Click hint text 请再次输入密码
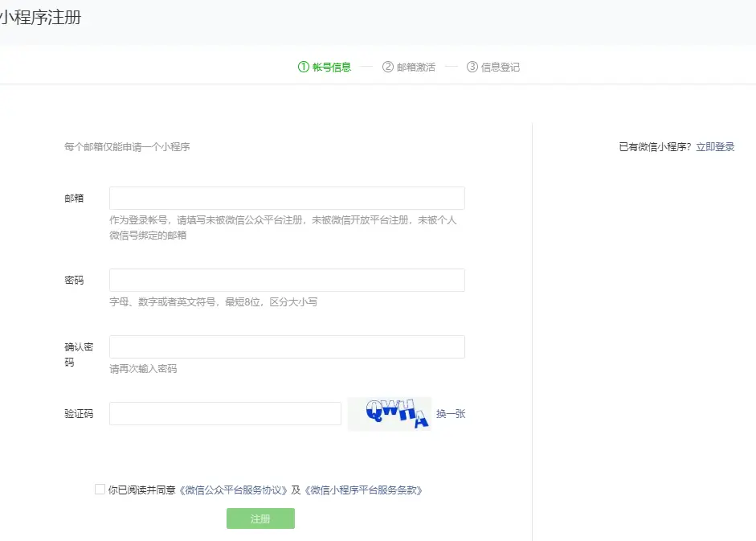 143,369
